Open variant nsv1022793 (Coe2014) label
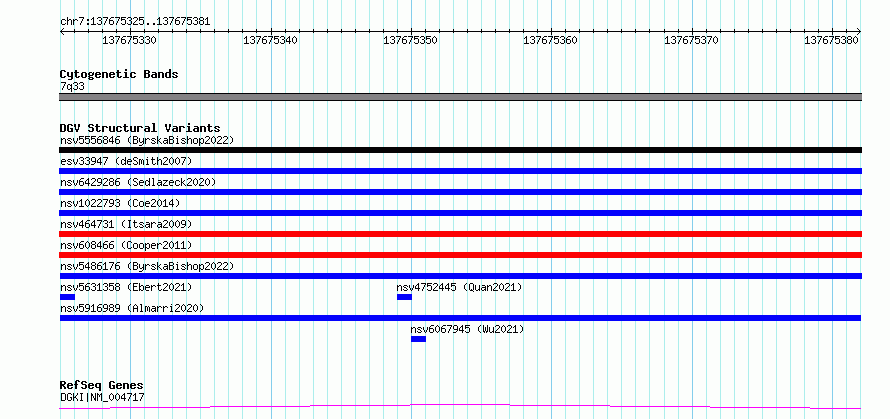 pos(120,203)
